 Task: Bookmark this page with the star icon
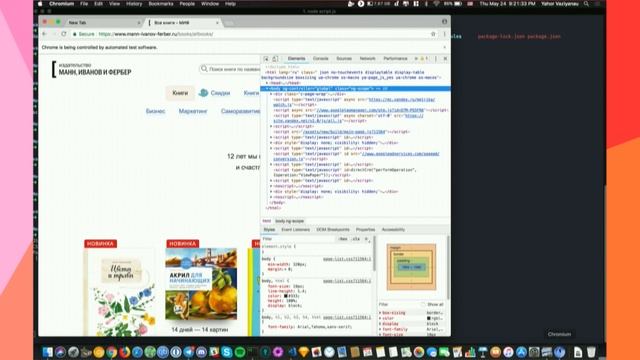[x=433, y=34]
